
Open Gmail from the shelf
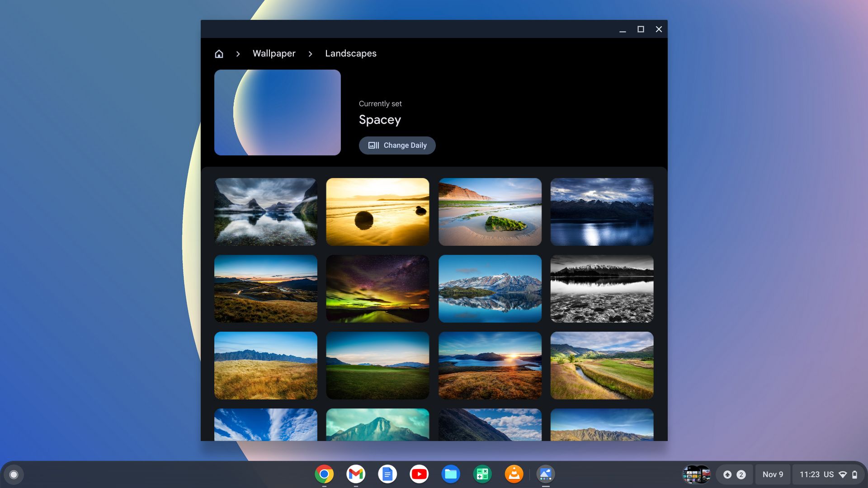[x=356, y=474]
